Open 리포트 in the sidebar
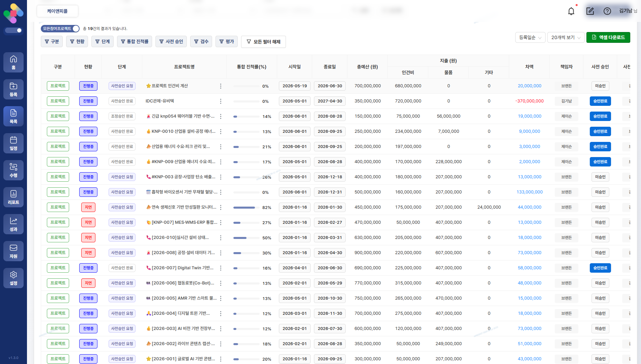This screenshot has width=641, height=364. coord(13,197)
